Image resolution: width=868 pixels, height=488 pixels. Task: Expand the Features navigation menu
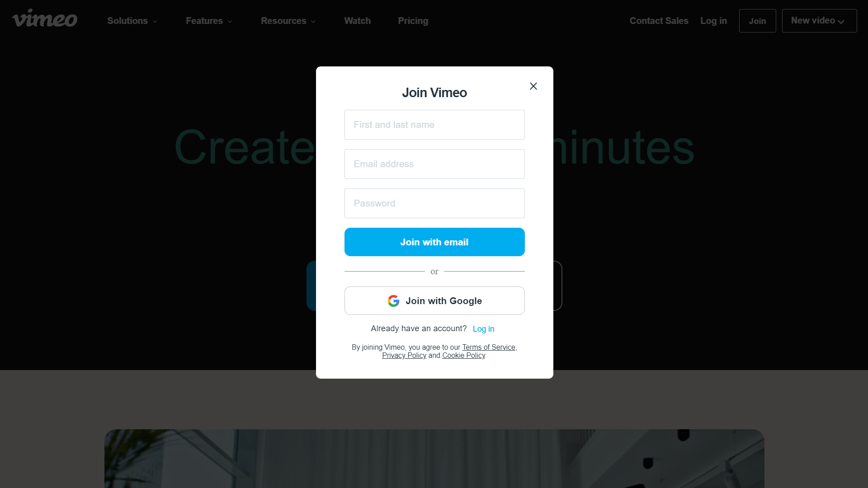tap(209, 21)
